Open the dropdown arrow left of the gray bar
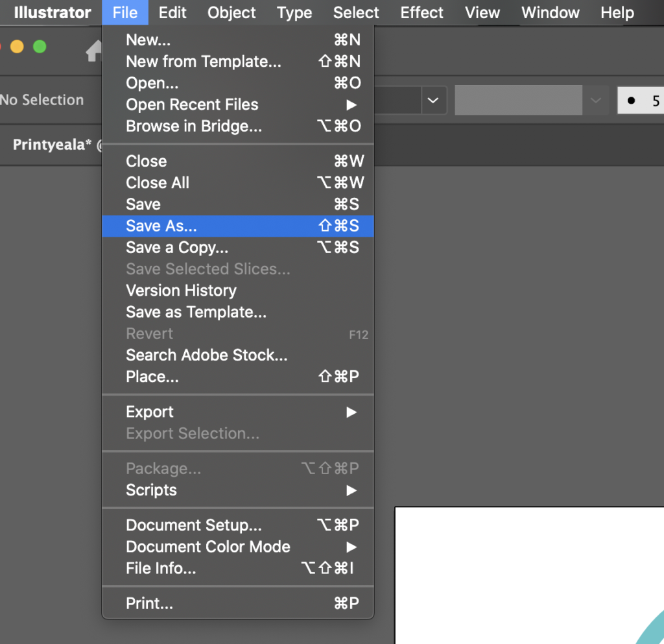 click(x=433, y=101)
